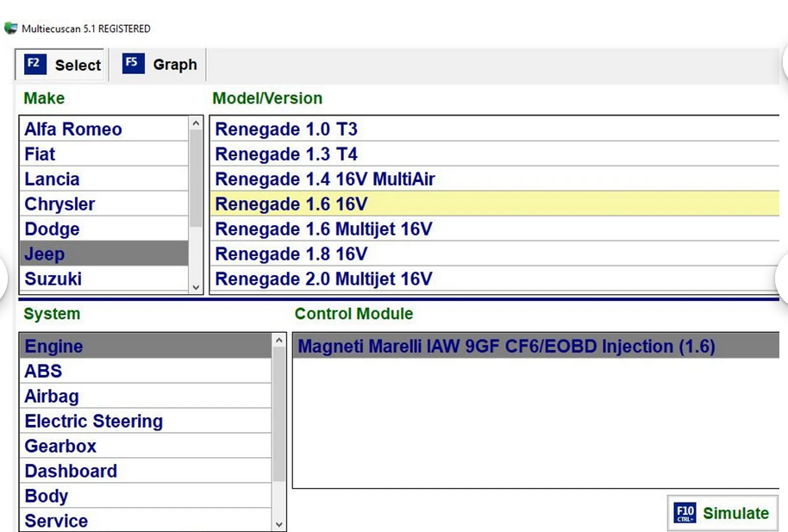This screenshot has width=788, height=532.
Task: Open the Select tab
Action: [x=60, y=65]
